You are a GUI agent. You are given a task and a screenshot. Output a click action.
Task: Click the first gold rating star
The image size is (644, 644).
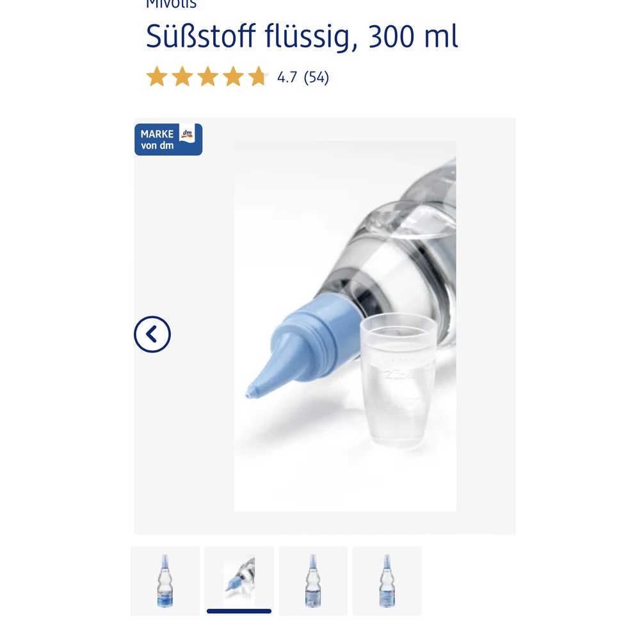[x=157, y=77]
